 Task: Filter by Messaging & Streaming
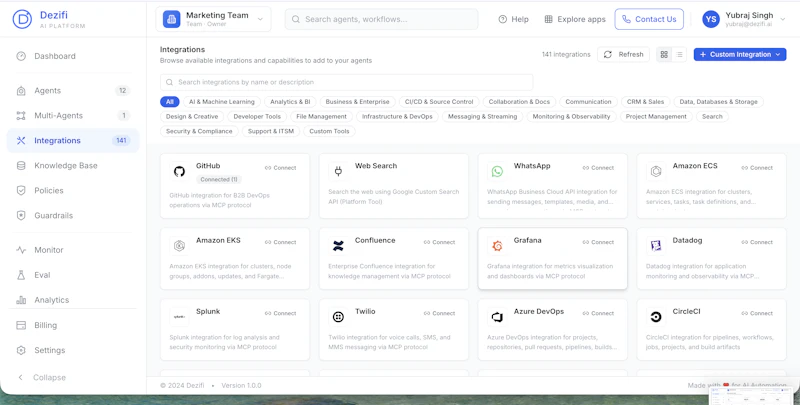[482, 116]
